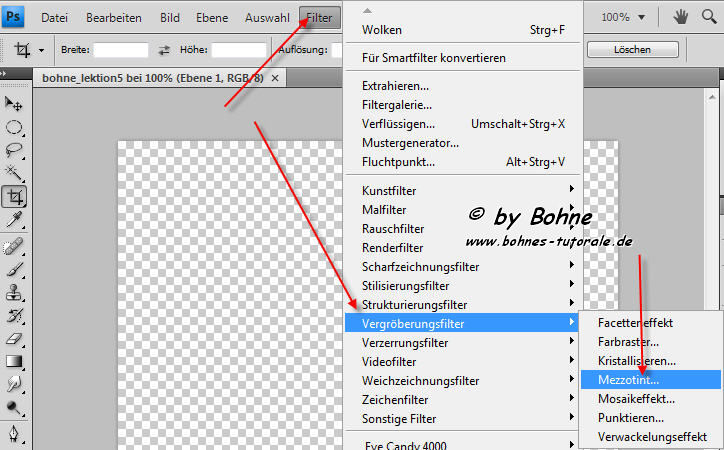
Task: Select the Magic Wand tool
Action: tap(15, 173)
